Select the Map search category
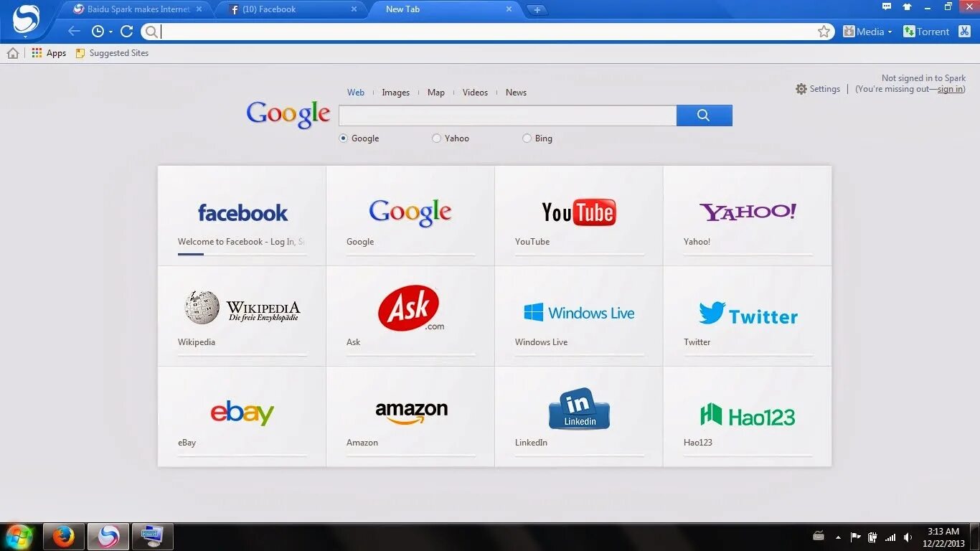Viewport: 980px width, 551px height. [436, 93]
